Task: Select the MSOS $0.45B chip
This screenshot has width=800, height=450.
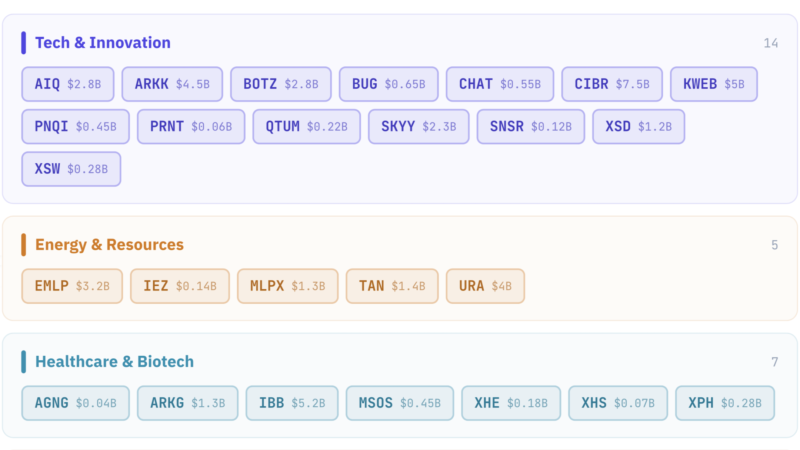Action: (399, 403)
